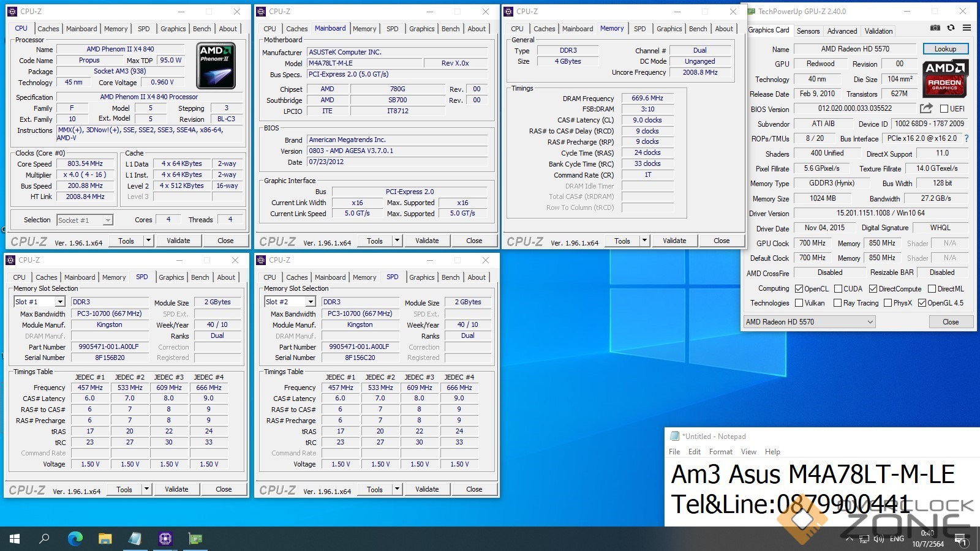Click GPU-Z screenshot camera icon

[x=935, y=28]
